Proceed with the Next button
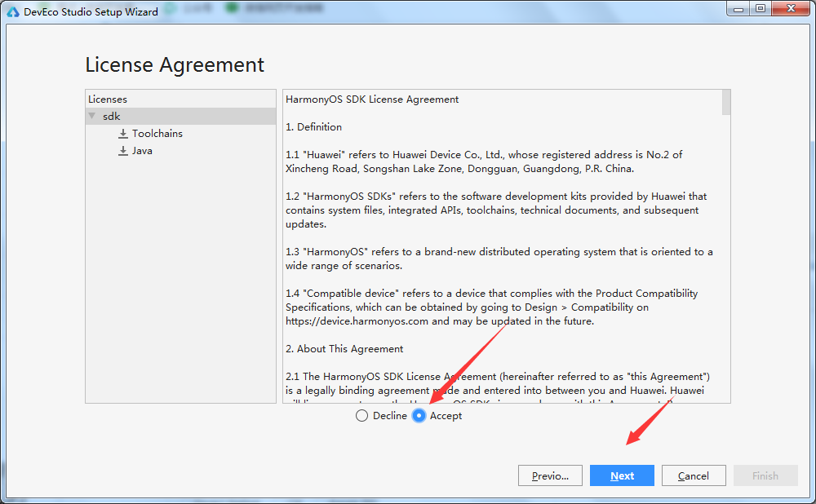The width and height of the screenshot is (816, 504). [622, 475]
